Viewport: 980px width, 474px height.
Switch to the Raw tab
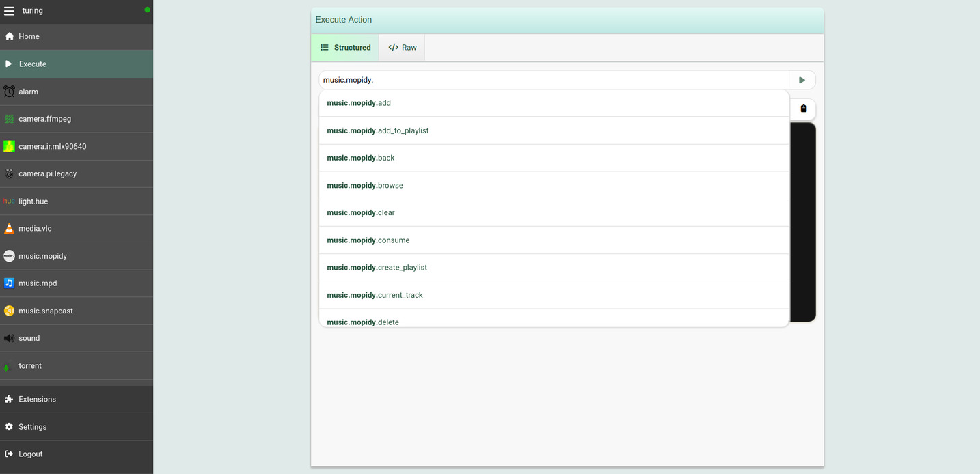402,47
